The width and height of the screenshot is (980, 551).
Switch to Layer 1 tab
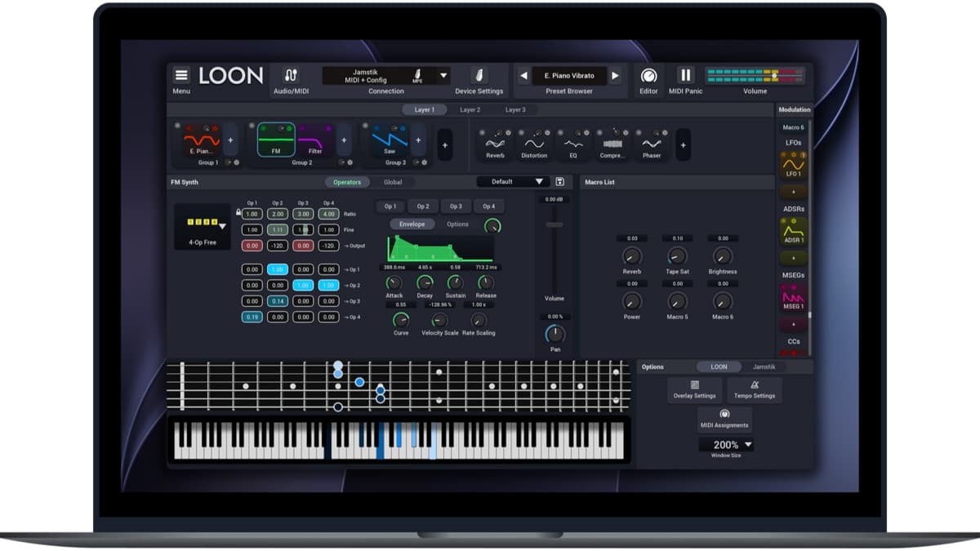pos(424,109)
